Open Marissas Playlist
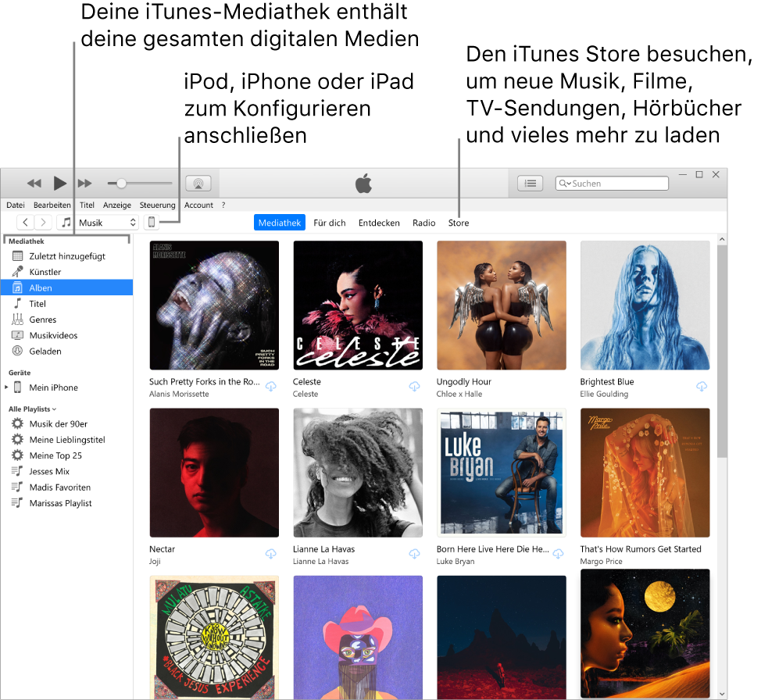Image resolution: width=761 pixels, height=700 pixels. pos(66,503)
